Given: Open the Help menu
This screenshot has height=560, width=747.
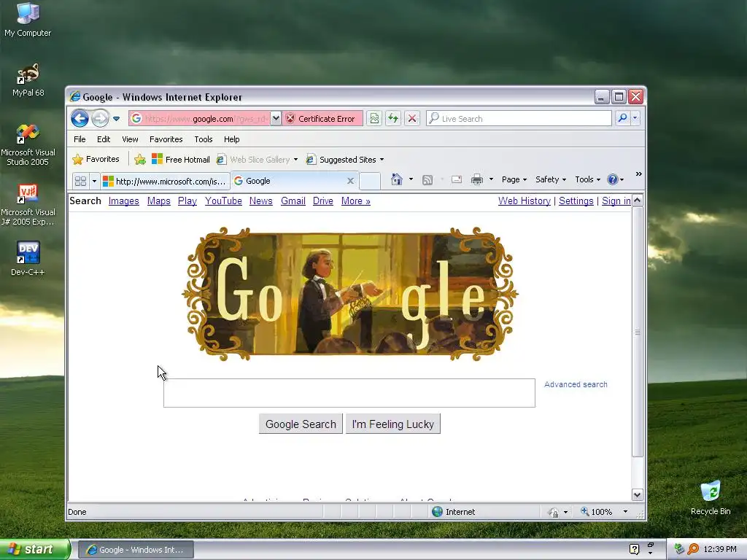Looking at the screenshot, I should click(231, 139).
